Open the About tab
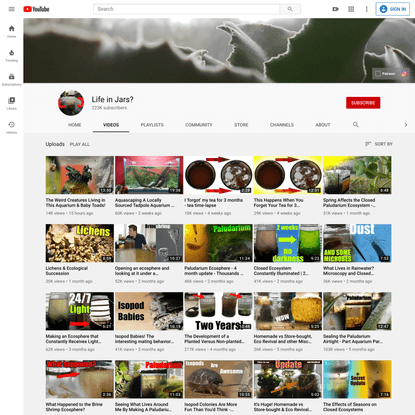This screenshot has height=415, width=415. (x=323, y=125)
